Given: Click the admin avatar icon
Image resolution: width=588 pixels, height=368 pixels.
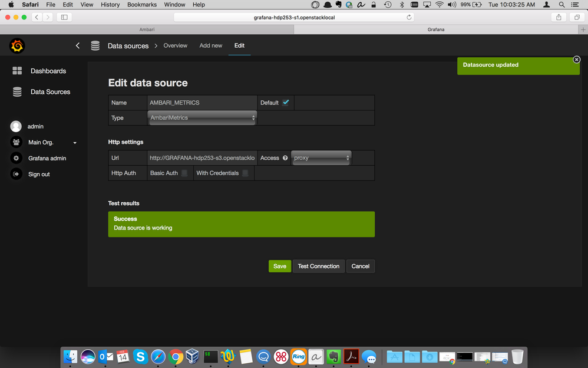Looking at the screenshot, I should (x=16, y=126).
